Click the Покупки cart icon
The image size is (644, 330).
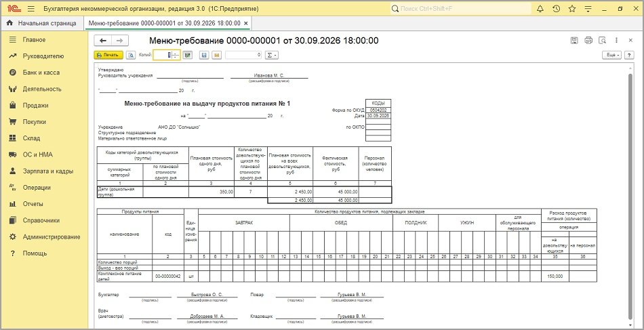13,122
